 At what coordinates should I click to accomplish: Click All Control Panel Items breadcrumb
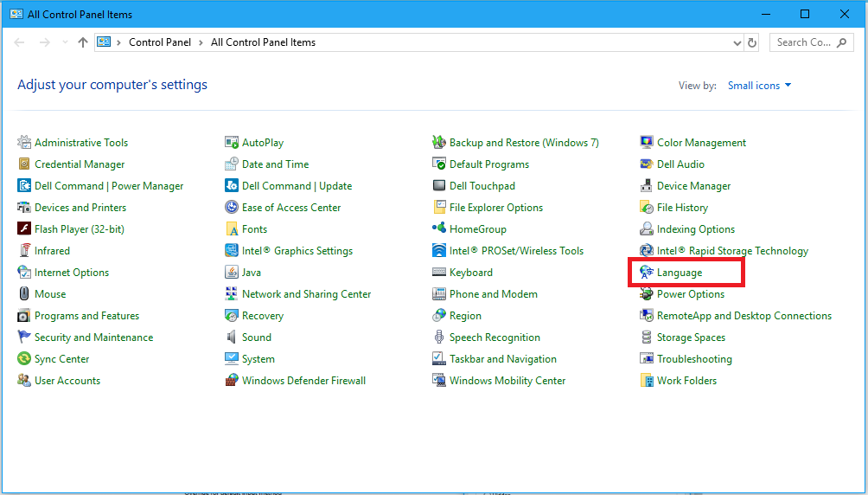coord(263,42)
